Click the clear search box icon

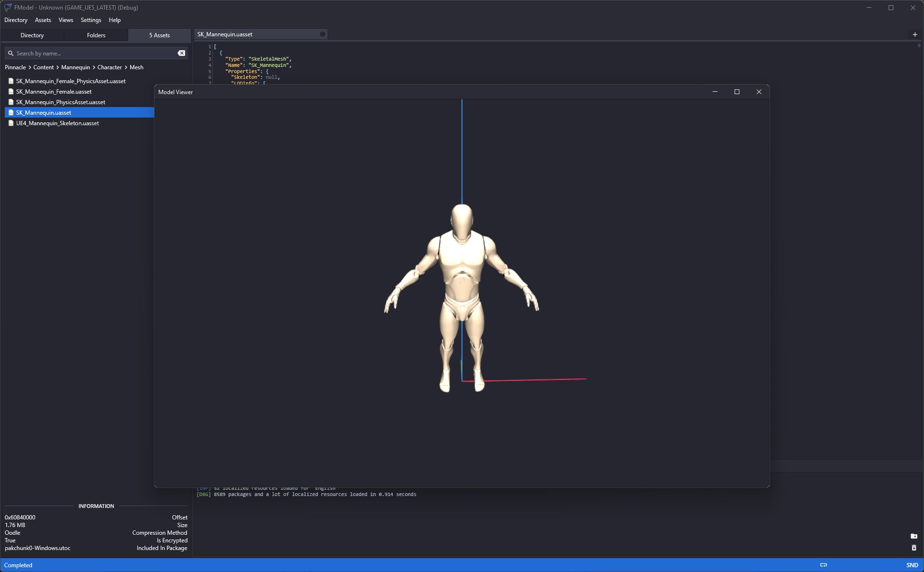tap(181, 53)
